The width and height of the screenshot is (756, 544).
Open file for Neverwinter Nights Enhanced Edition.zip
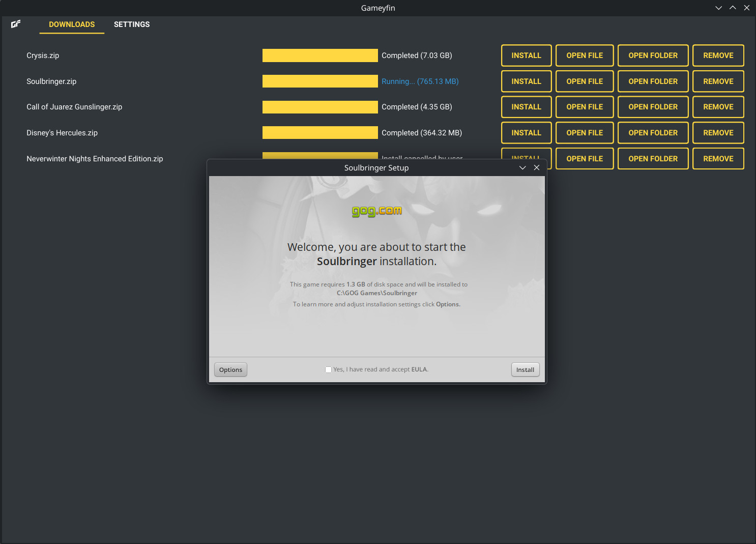585,159
